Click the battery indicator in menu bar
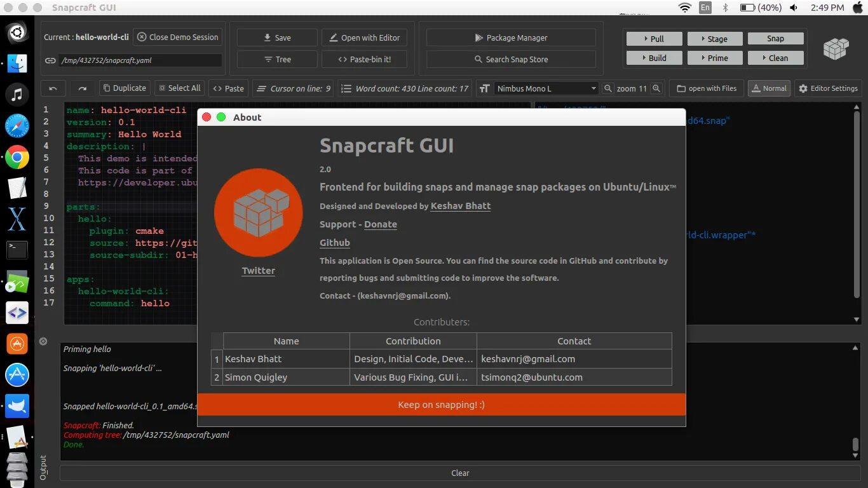The width and height of the screenshot is (868, 488). [761, 8]
